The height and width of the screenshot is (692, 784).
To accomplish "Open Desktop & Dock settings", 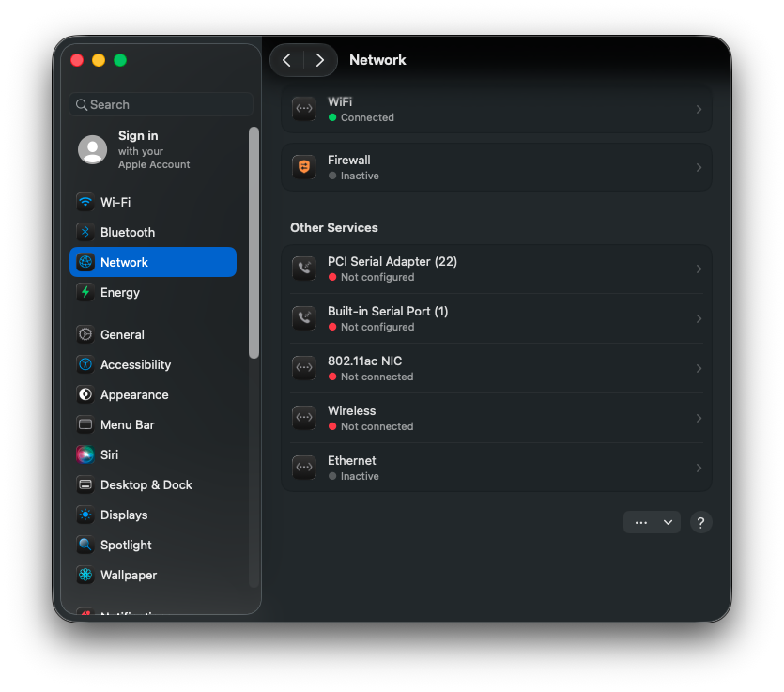I will (153, 484).
